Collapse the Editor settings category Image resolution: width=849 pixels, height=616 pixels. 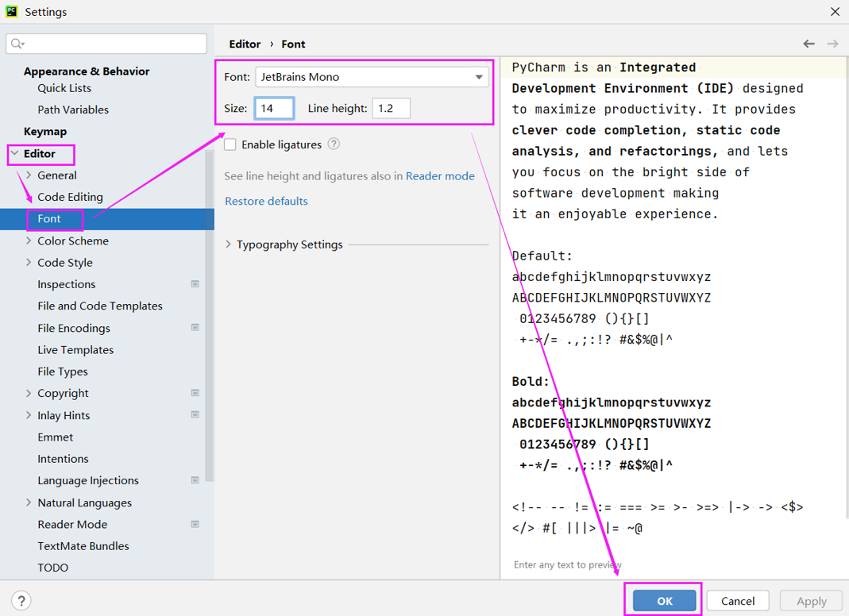[x=14, y=153]
